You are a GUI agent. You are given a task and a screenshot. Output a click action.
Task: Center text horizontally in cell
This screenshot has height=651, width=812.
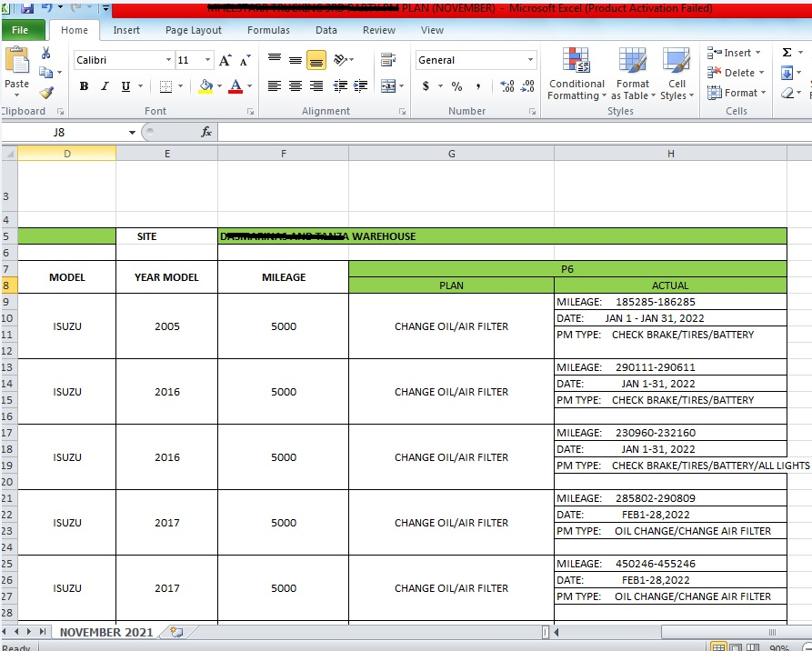coord(296,86)
